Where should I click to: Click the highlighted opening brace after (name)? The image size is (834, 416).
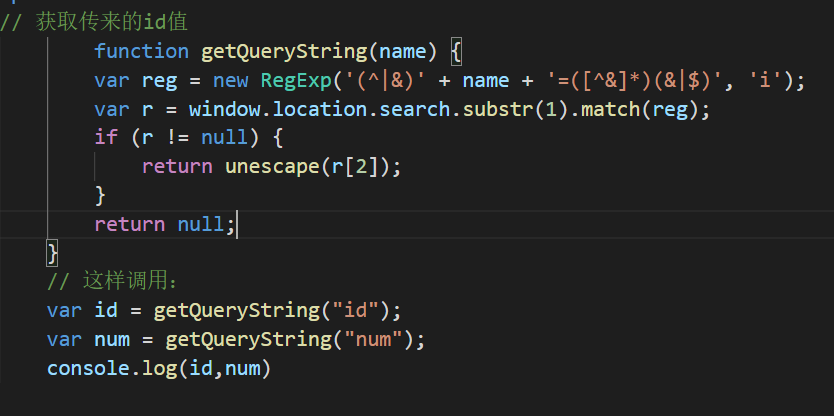pyautogui.click(x=456, y=52)
